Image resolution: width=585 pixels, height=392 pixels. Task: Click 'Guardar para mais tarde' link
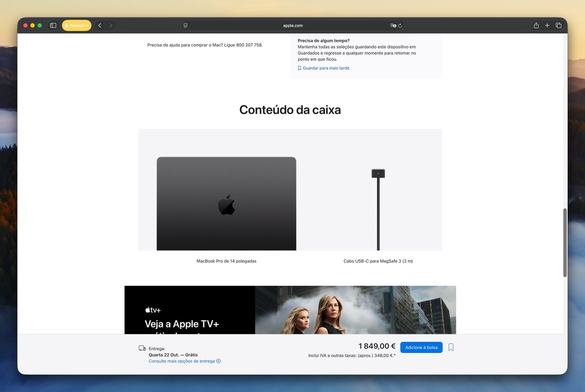point(325,68)
